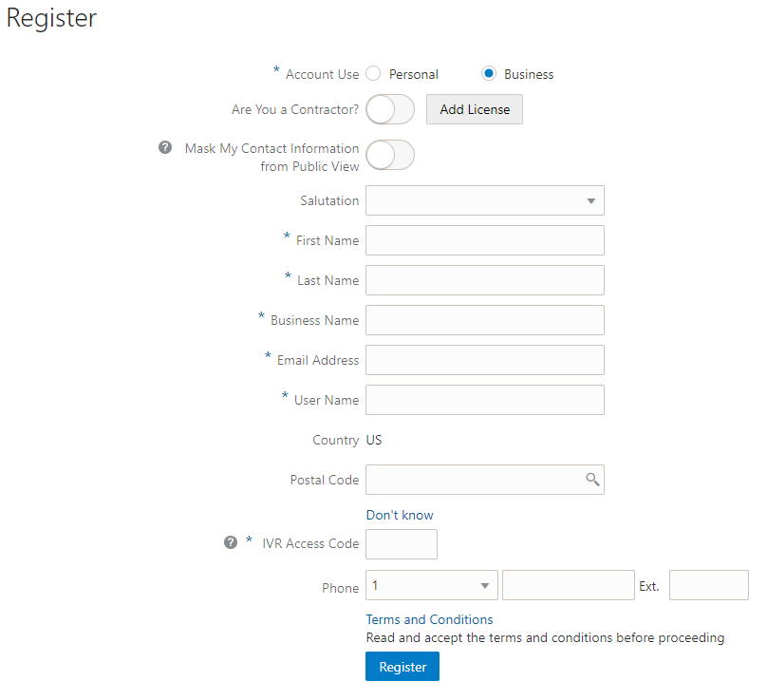Viewport: 767px width, 700px height.
Task: Open the Terms and Conditions link
Action: tap(429, 618)
